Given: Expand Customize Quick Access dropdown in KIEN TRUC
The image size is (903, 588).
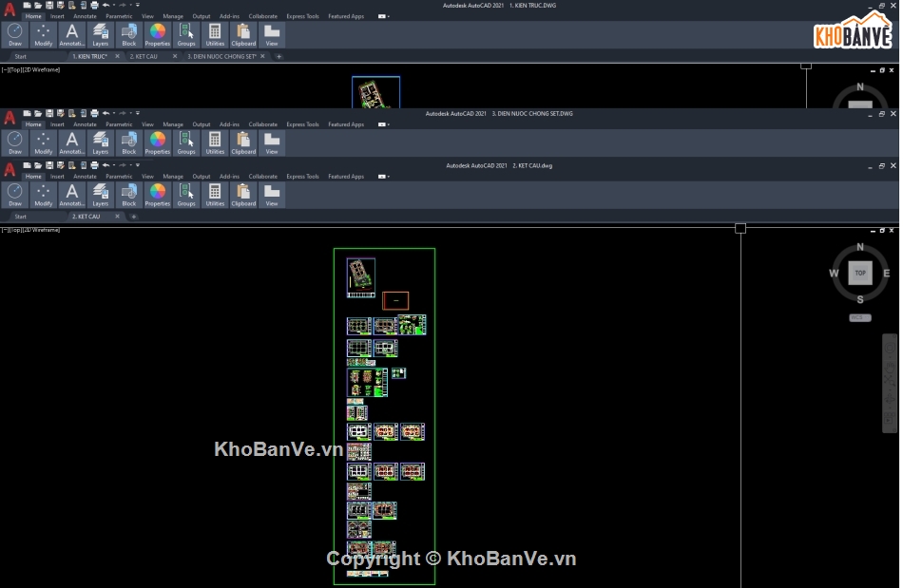Looking at the screenshot, I should 138,5.
